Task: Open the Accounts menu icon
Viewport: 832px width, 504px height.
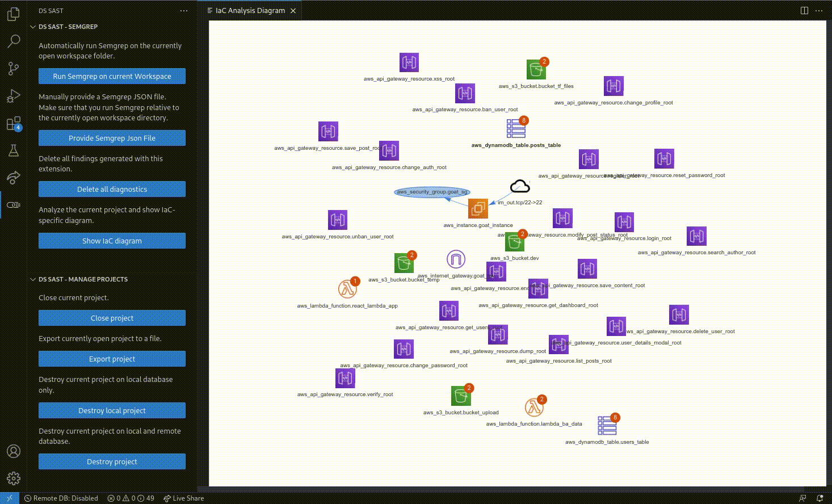Action: click(14, 451)
